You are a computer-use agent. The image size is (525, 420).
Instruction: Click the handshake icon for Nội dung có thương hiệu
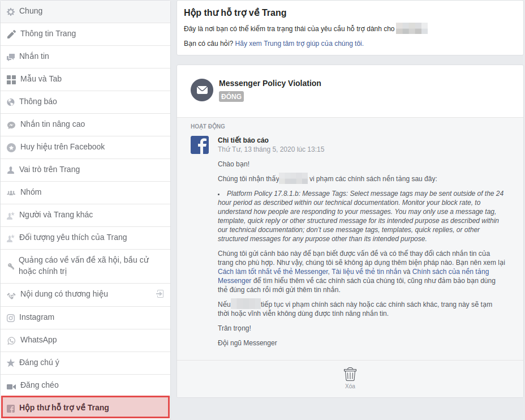click(11, 295)
